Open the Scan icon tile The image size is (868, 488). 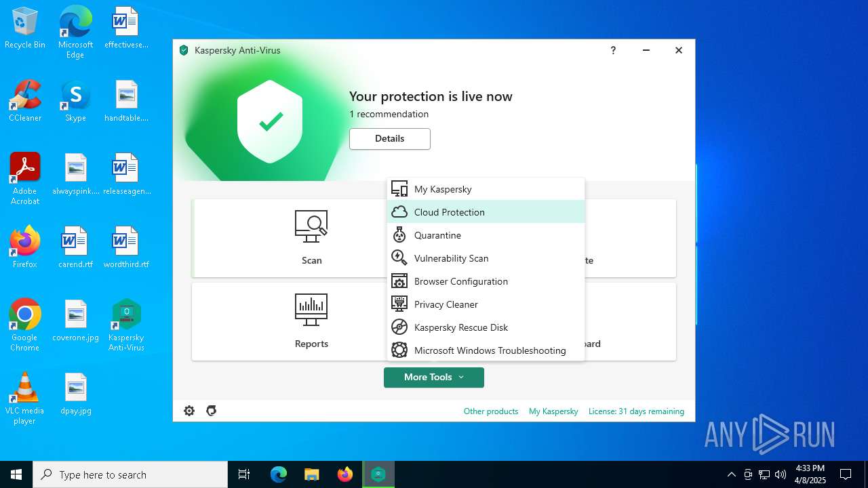(311, 226)
